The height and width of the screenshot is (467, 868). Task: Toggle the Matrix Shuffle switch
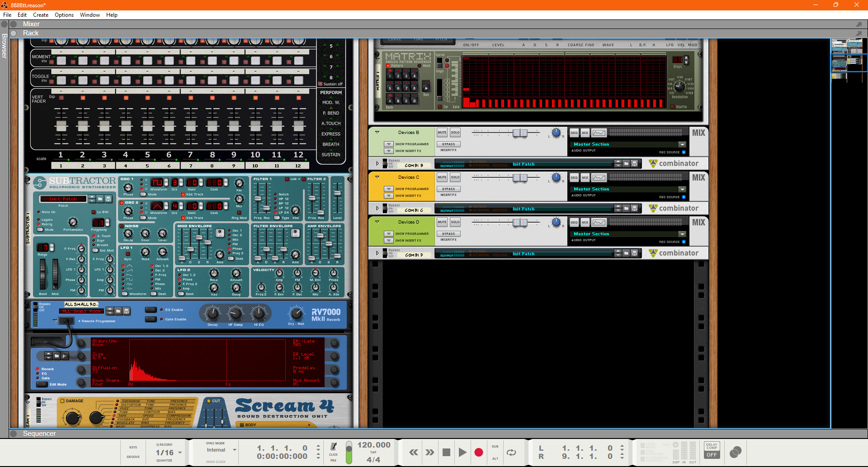tap(672, 107)
